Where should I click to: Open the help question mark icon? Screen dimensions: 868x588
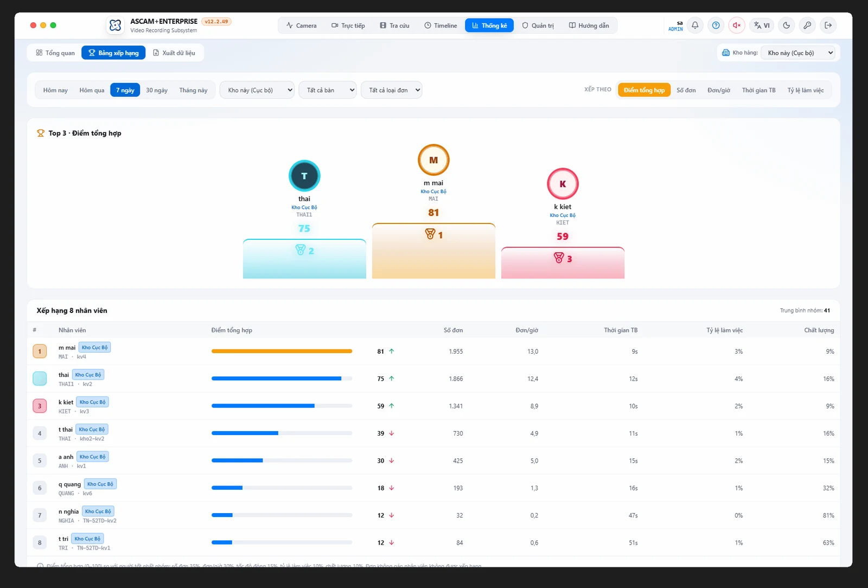(716, 25)
